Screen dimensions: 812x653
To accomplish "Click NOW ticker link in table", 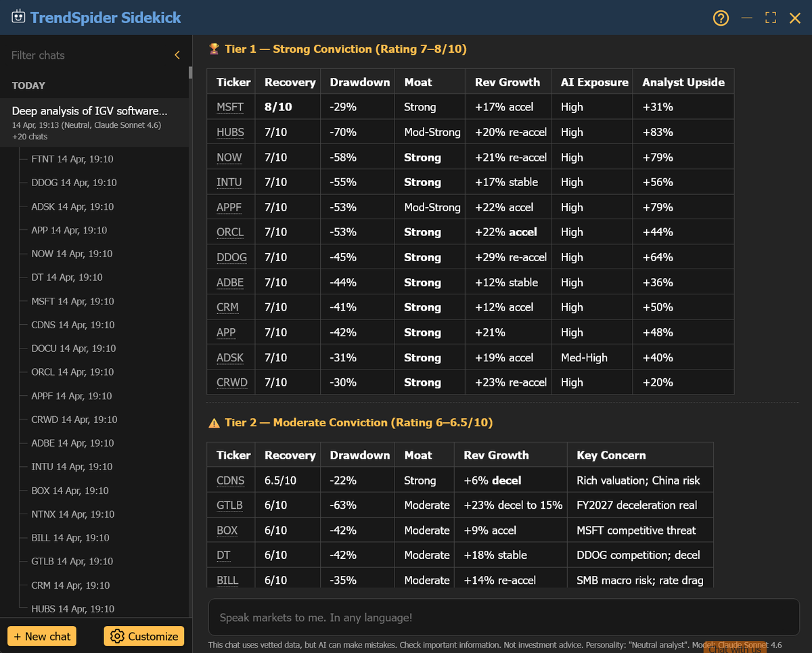I will (x=229, y=157).
